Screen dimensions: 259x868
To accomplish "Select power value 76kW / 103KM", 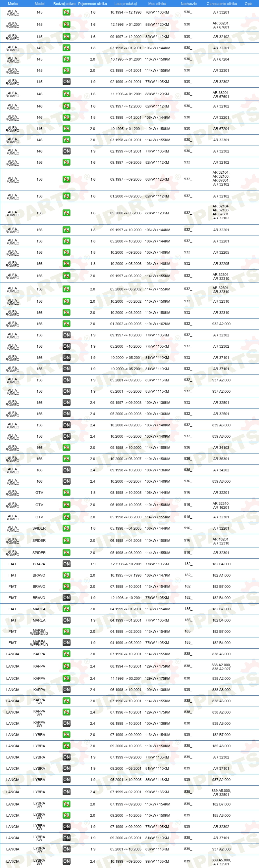I will pos(157,12).
